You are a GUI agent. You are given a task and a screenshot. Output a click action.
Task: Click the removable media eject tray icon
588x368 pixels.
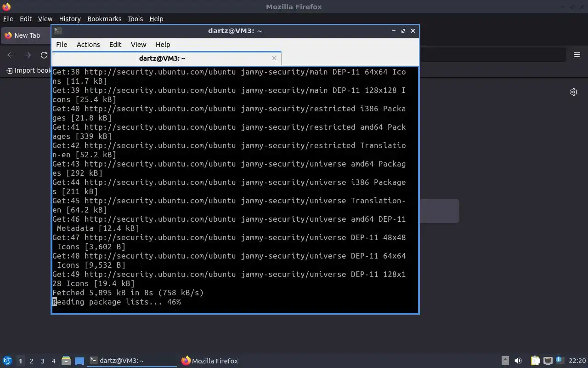click(x=505, y=361)
